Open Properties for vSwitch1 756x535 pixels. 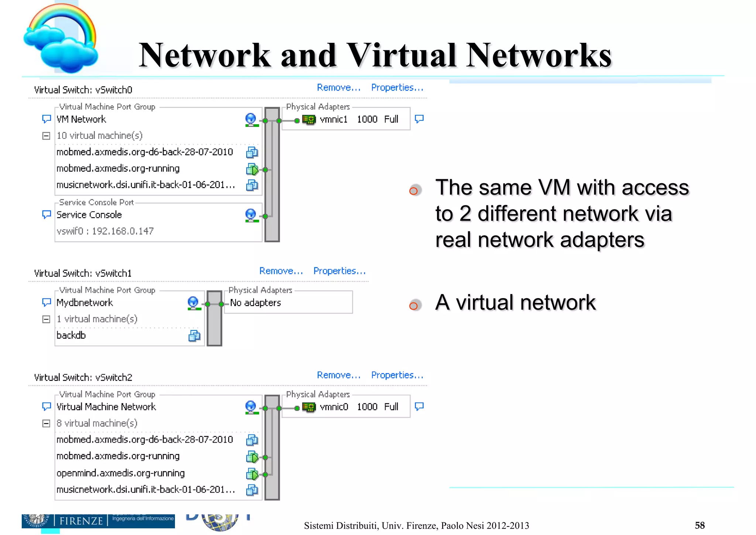pos(339,271)
